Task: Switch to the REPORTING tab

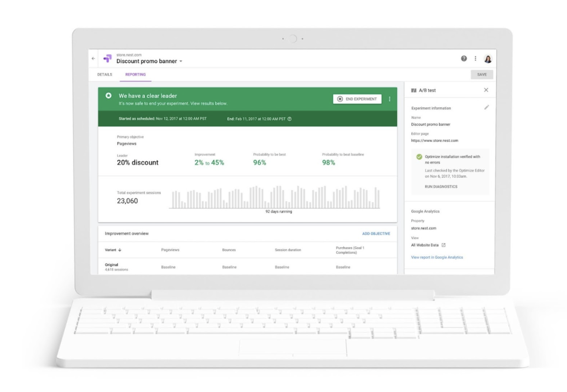Action: [136, 75]
